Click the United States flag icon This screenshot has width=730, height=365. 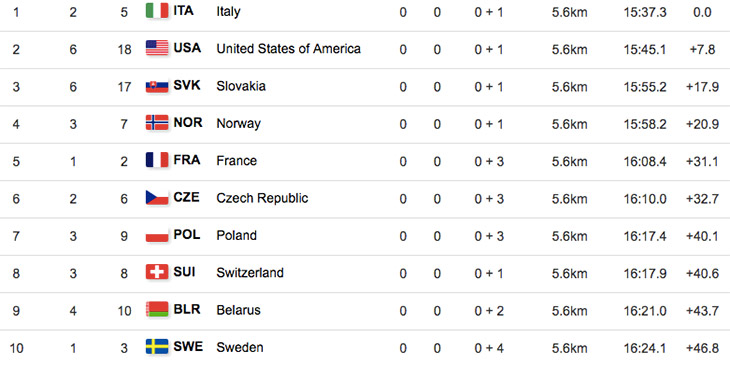(157, 48)
